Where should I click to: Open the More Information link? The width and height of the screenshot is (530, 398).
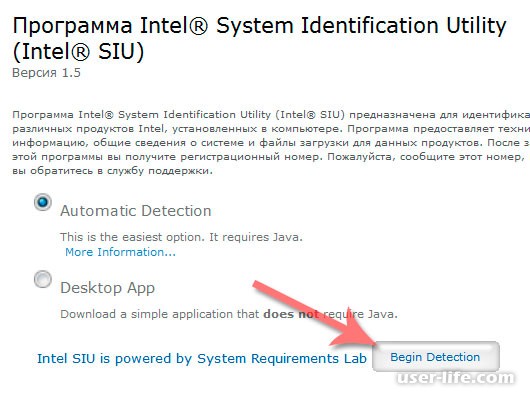[120, 252]
